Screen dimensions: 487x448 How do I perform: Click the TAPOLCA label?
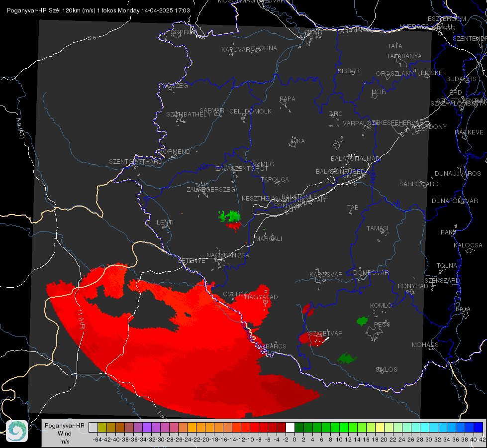click(275, 179)
